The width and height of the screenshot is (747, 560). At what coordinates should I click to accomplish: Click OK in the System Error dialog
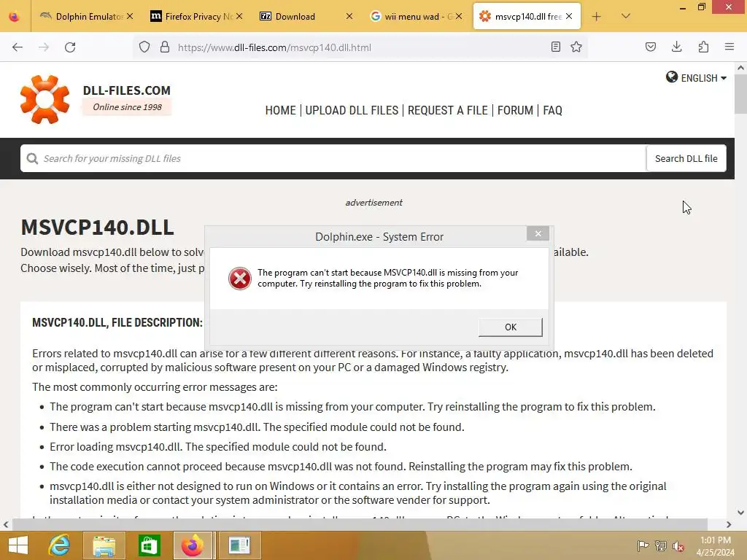pos(510,327)
